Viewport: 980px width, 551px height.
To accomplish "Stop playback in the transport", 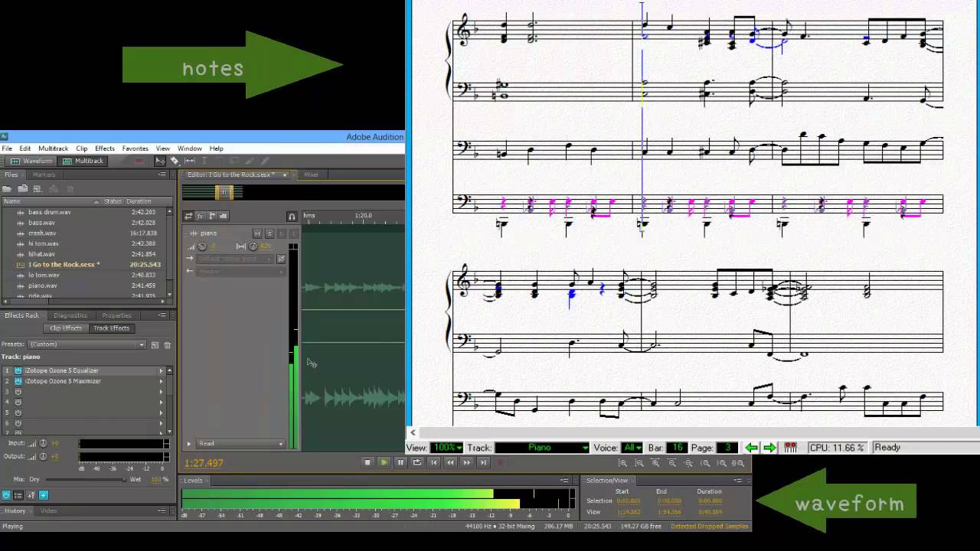I will (x=367, y=462).
